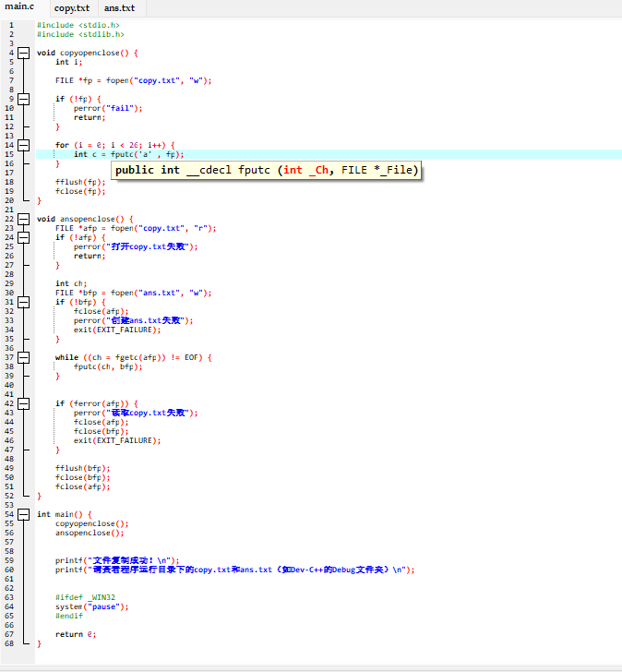622x672 pixels.
Task: Click the int ch; declaration
Action: coord(71,283)
